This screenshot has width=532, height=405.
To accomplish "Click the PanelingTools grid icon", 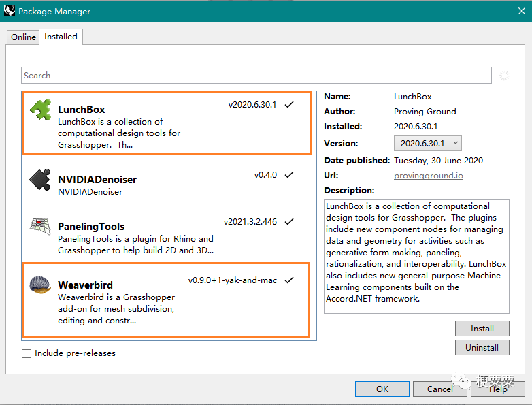I will [40, 226].
